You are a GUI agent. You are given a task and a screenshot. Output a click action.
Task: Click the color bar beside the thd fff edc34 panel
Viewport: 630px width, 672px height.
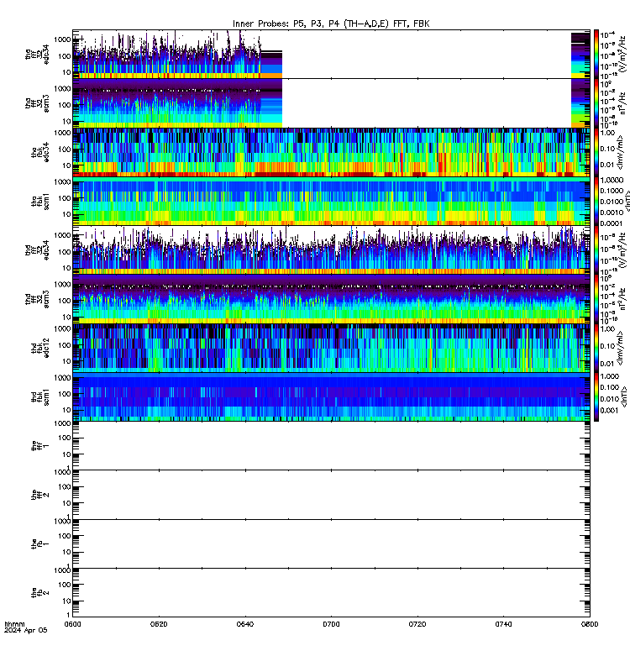(596, 250)
